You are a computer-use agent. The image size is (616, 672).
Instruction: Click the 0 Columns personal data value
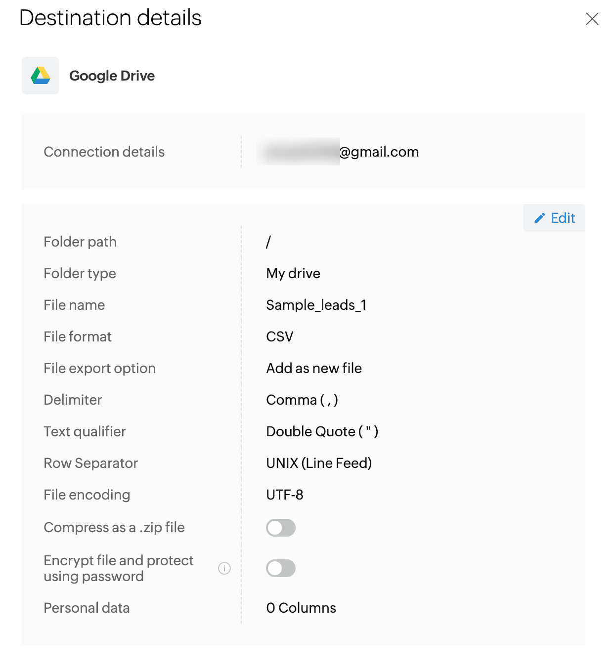[301, 608]
